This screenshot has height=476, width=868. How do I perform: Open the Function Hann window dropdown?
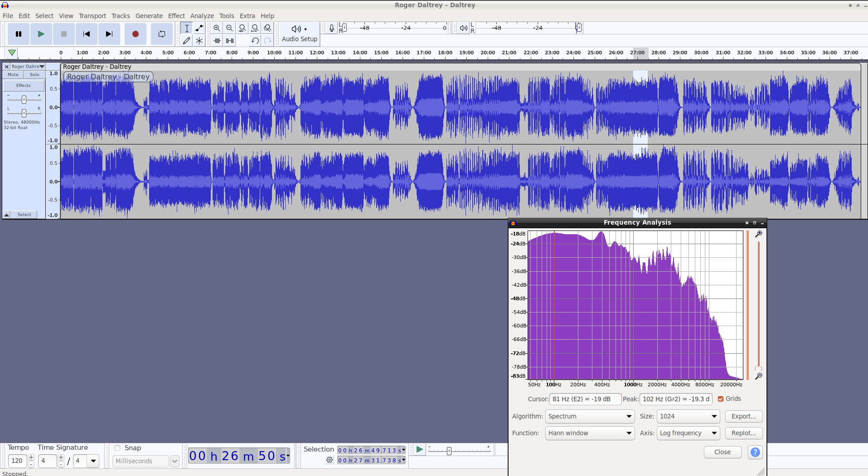pos(590,433)
